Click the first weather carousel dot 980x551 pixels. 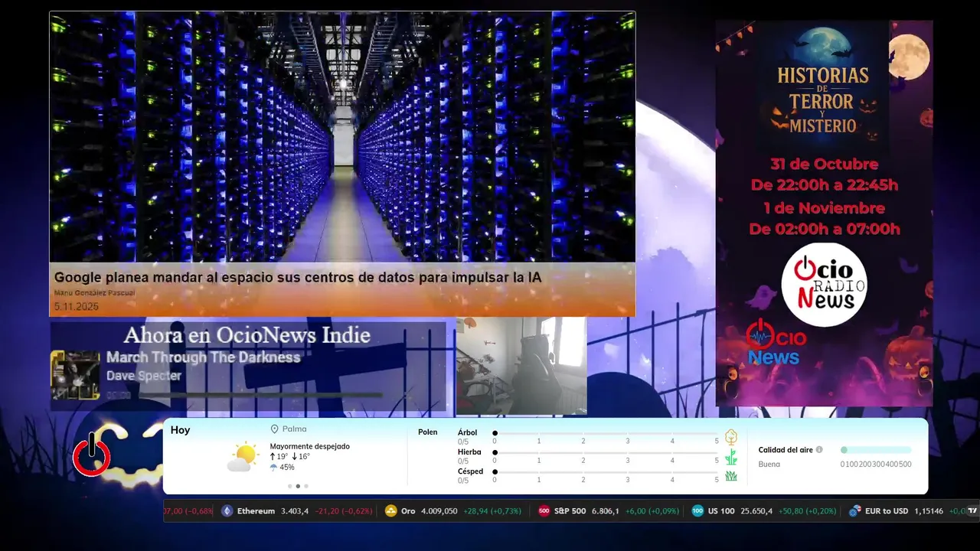(289, 486)
